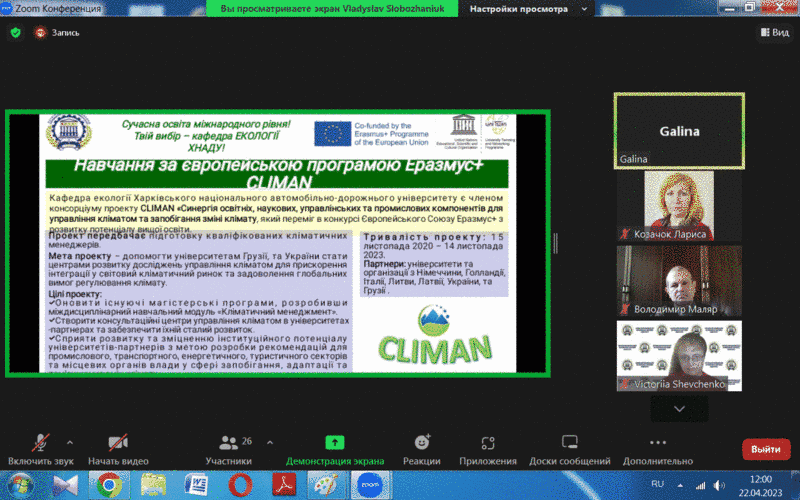Select Galina participant video tile

pos(679,131)
